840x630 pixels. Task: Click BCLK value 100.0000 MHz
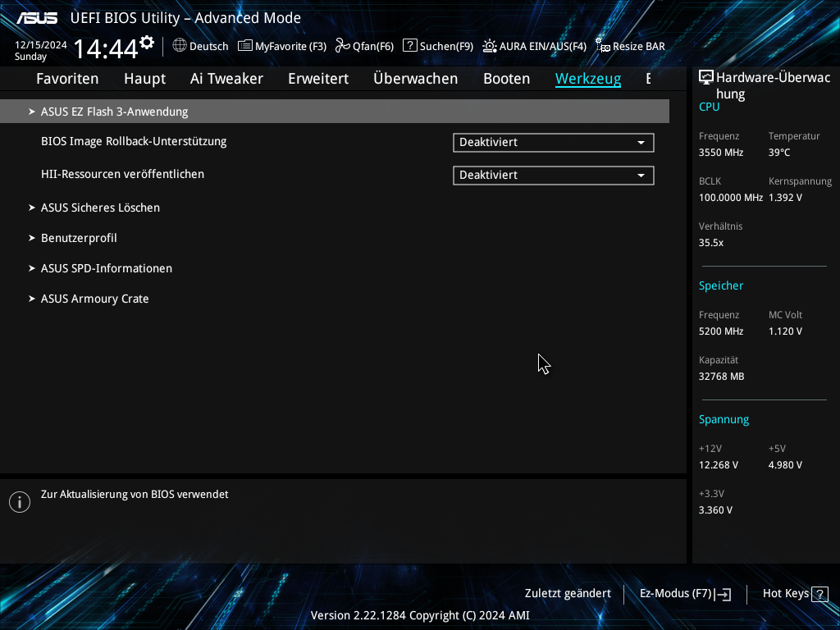[731, 198]
